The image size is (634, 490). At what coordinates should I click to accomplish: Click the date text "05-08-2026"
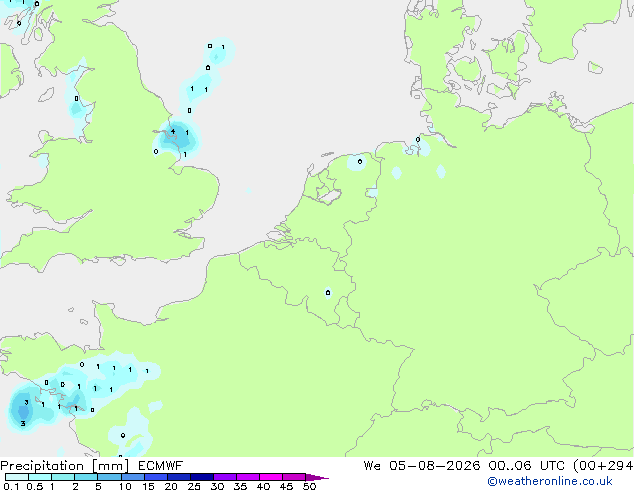(435, 466)
